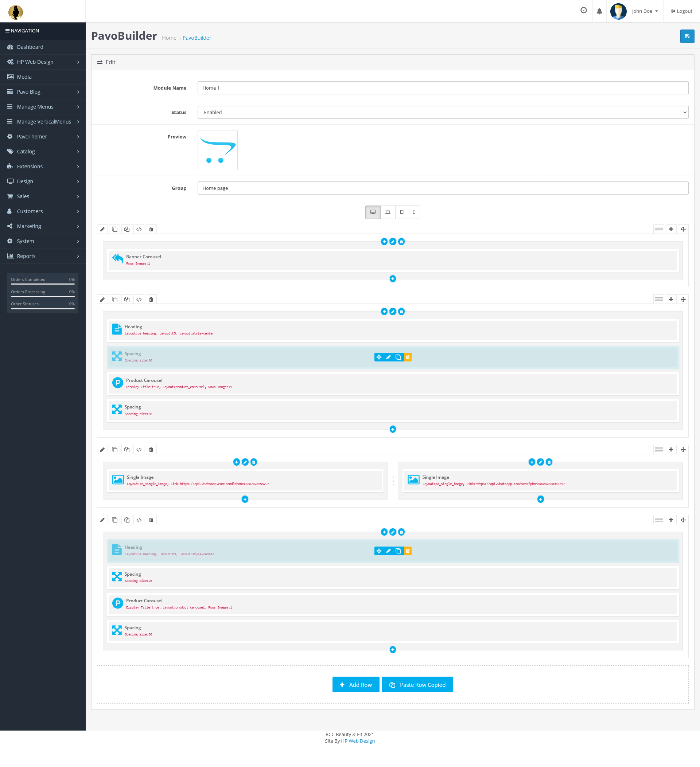Click move icon on highlighted Heading widget
The width and height of the screenshot is (700, 767).
(379, 551)
